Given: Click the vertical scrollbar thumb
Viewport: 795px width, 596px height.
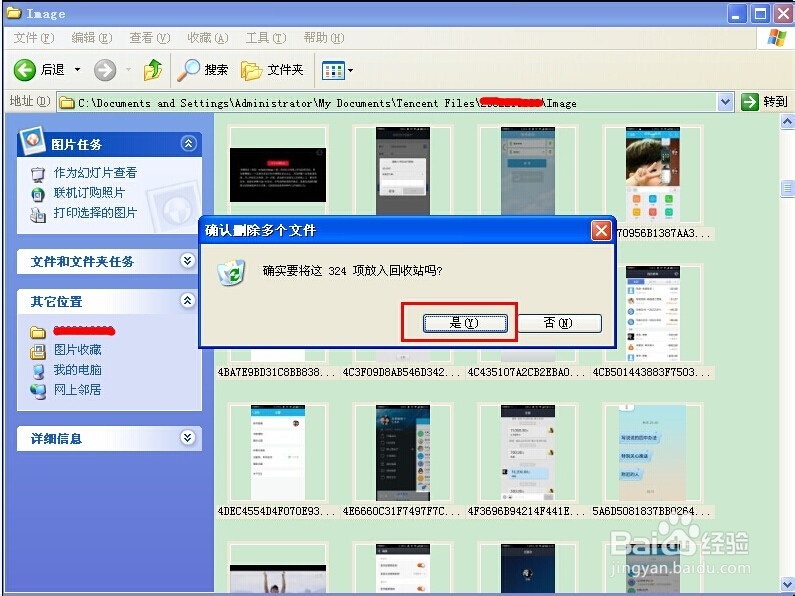Looking at the screenshot, I should [787, 189].
